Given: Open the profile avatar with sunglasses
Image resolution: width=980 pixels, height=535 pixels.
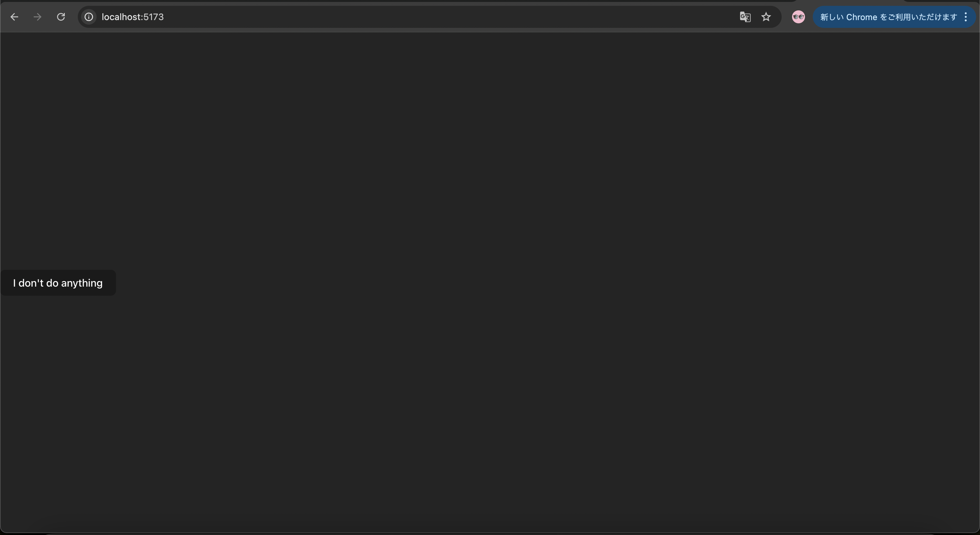Looking at the screenshot, I should (798, 17).
